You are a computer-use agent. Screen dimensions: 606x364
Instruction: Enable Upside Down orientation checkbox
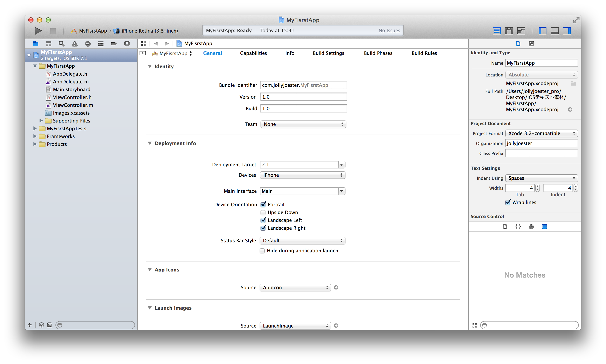pos(263,212)
